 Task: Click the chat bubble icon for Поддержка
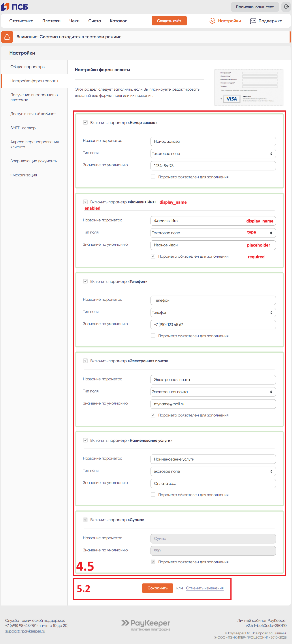253,21
